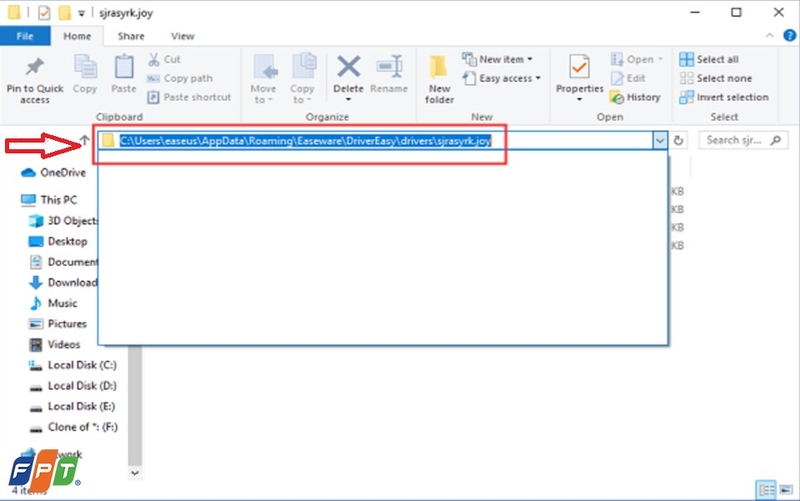Image resolution: width=800 pixels, height=501 pixels.
Task: Click the Delete red X icon
Action: [x=349, y=67]
